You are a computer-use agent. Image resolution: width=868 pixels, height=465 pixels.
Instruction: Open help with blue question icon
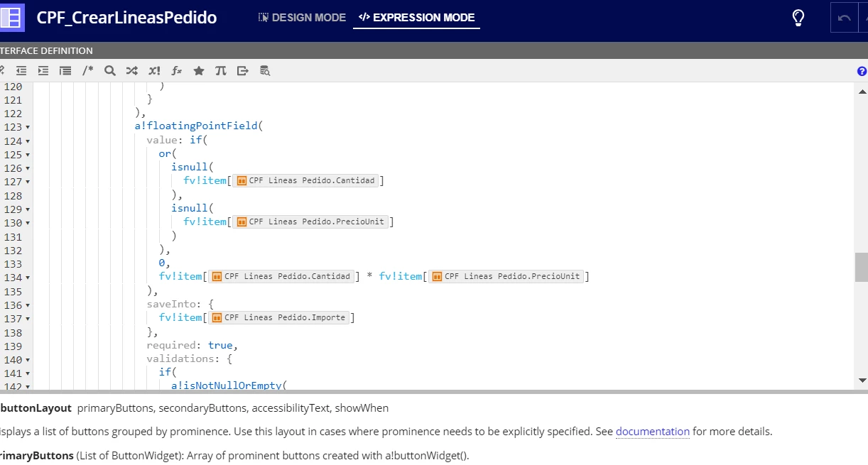pos(862,71)
